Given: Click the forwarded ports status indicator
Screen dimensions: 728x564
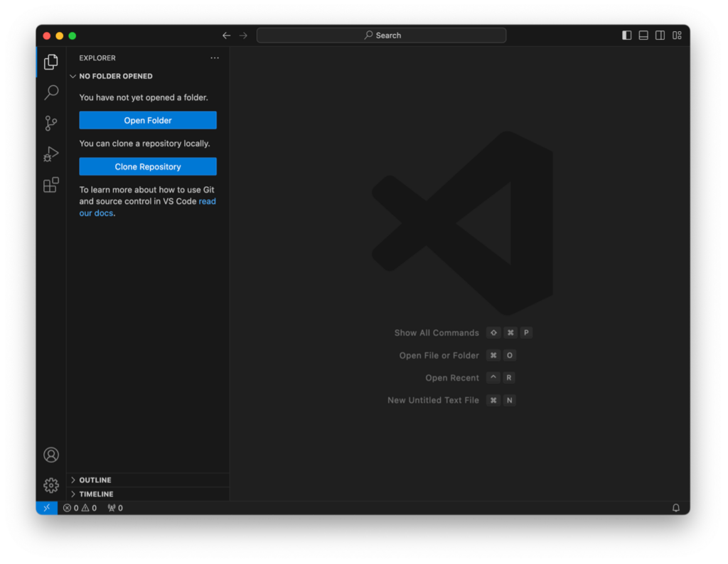Looking at the screenshot, I should [x=115, y=508].
